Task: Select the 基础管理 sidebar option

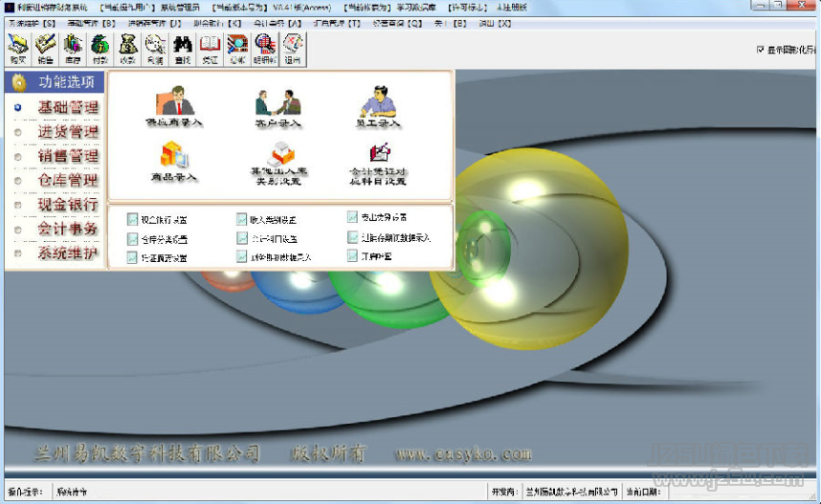Action: click(68, 107)
